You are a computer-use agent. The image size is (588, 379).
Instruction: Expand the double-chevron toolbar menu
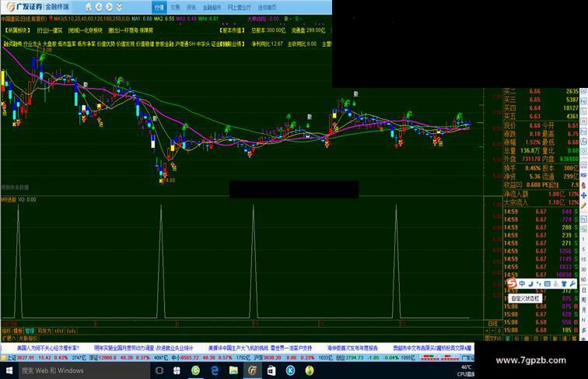[119, 7]
